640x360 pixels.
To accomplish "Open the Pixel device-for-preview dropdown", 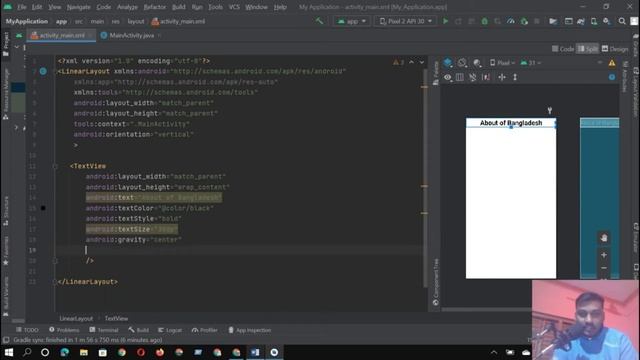I will tap(502, 63).
